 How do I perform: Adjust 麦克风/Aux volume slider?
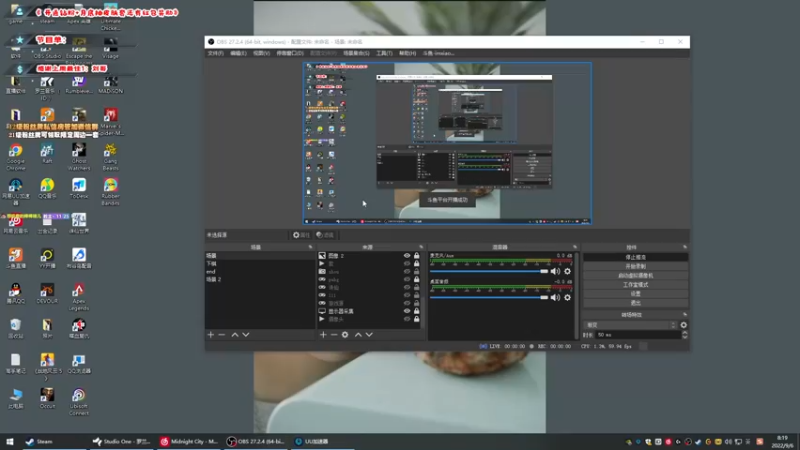[489, 271]
